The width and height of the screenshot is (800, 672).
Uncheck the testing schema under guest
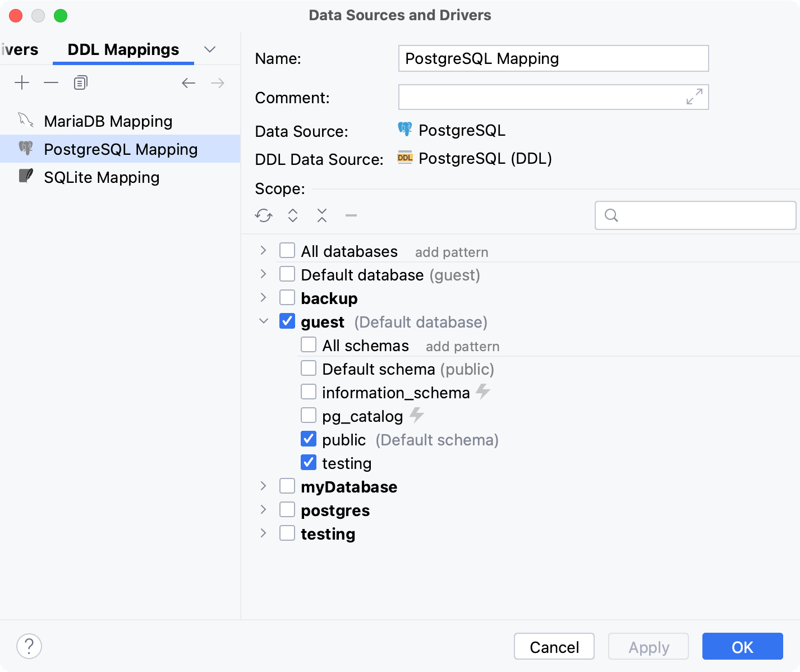[309, 462]
